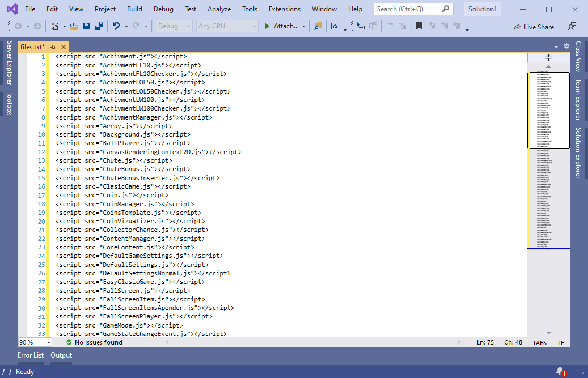588x378 pixels.
Task: Show the open documents list dropdown
Action: [556, 46]
